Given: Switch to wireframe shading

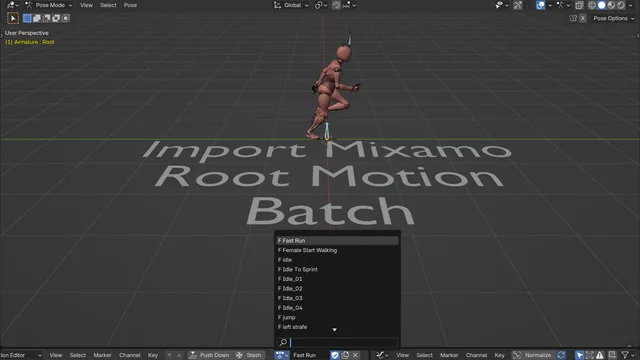Looking at the screenshot, I should tap(591, 5).
